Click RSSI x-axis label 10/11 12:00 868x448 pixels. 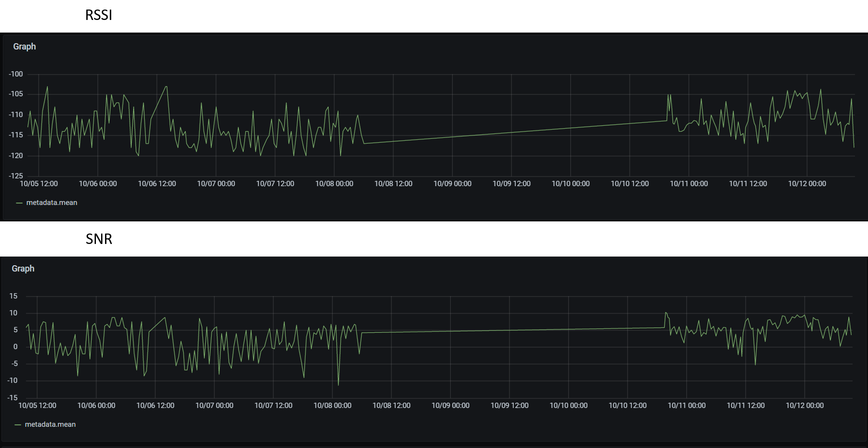coord(748,184)
